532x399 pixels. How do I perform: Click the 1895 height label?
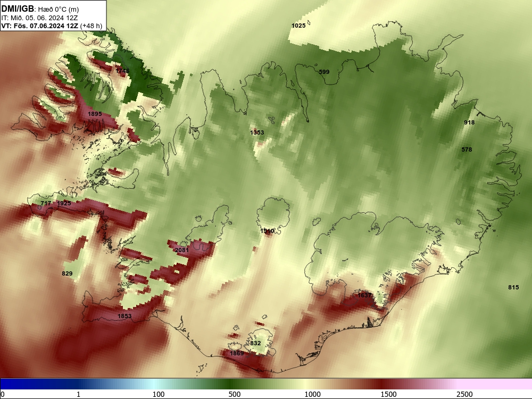pyautogui.click(x=95, y=114)
